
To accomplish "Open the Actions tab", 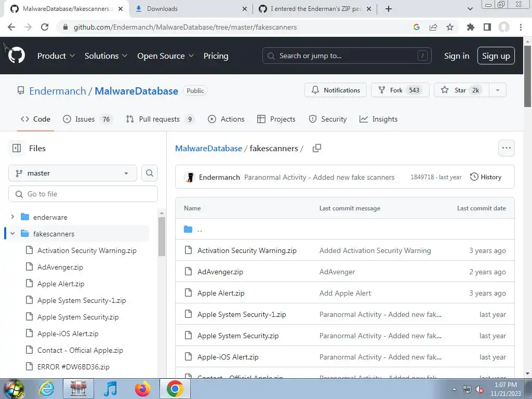I will click(x=226, y=119).
